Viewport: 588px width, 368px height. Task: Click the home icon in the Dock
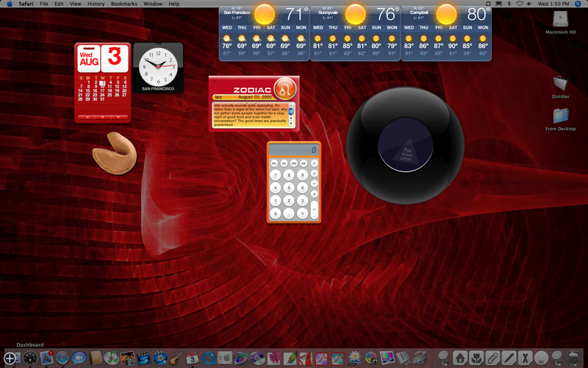(460, 358)
